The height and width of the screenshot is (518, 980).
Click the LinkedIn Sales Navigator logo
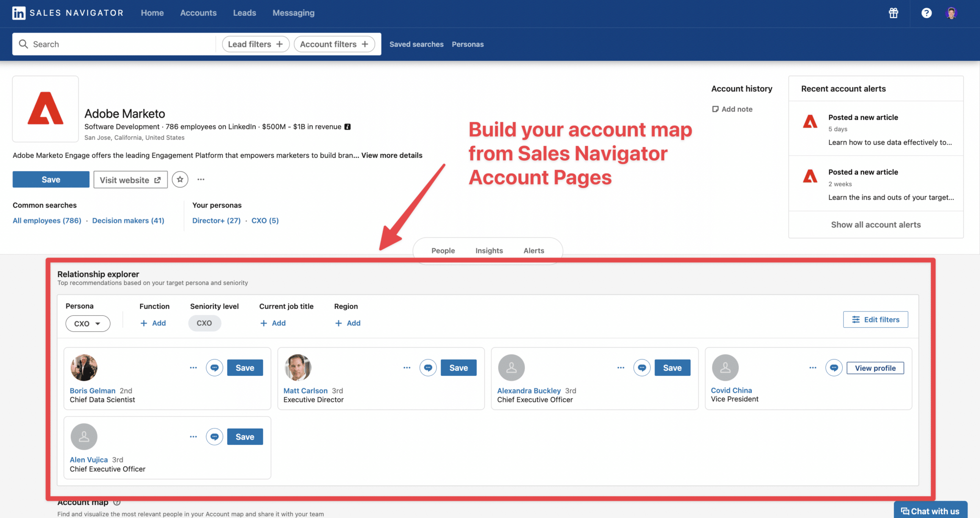19,13
